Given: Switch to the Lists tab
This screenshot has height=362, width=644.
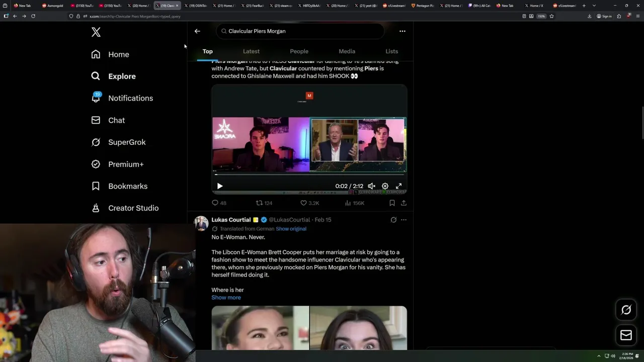Looking at the screenshot, I should (391, 51).
